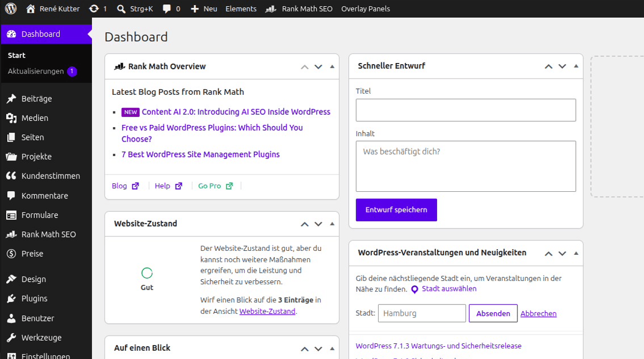Click the location pin icon before Stadt auswählen

(x=415, y=289)
